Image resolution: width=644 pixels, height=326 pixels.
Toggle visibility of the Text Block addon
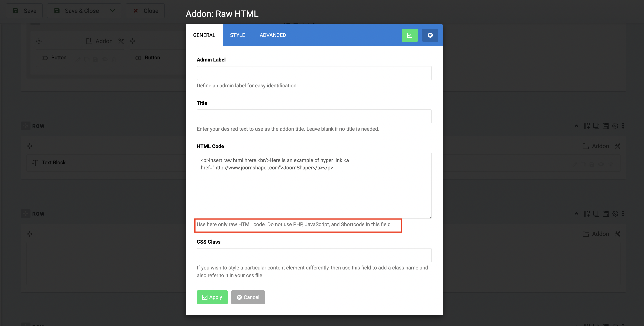point(601,164)
